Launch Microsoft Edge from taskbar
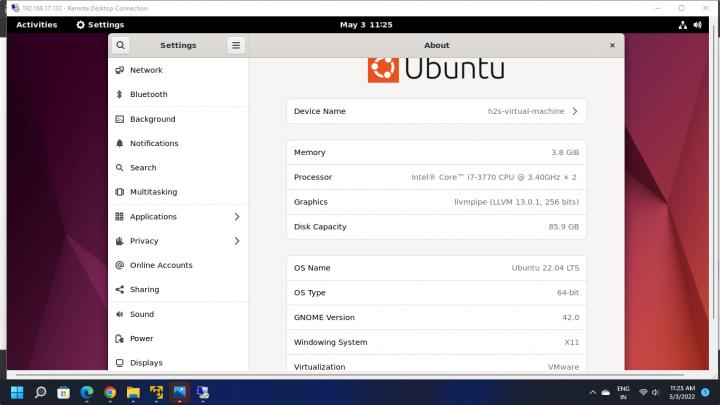 [87, 392]
